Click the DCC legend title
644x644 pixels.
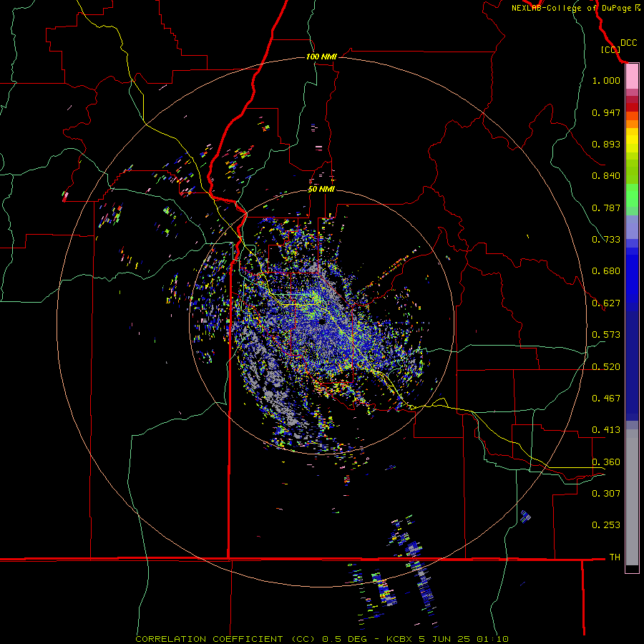pos(628,43)
